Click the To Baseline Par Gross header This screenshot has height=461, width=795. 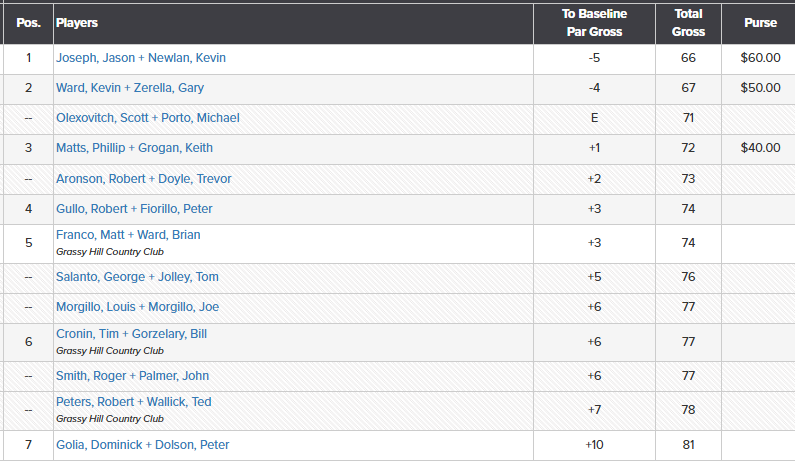tap(593, 23)
